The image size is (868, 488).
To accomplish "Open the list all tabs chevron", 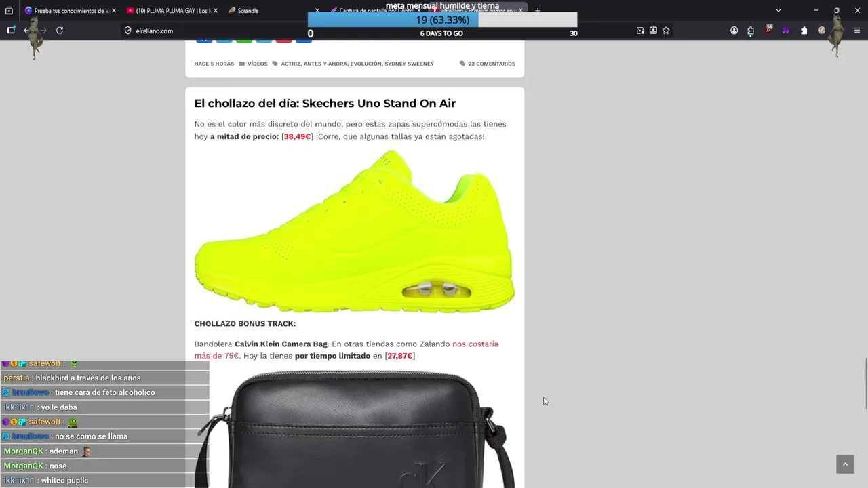I will point(778,11).
